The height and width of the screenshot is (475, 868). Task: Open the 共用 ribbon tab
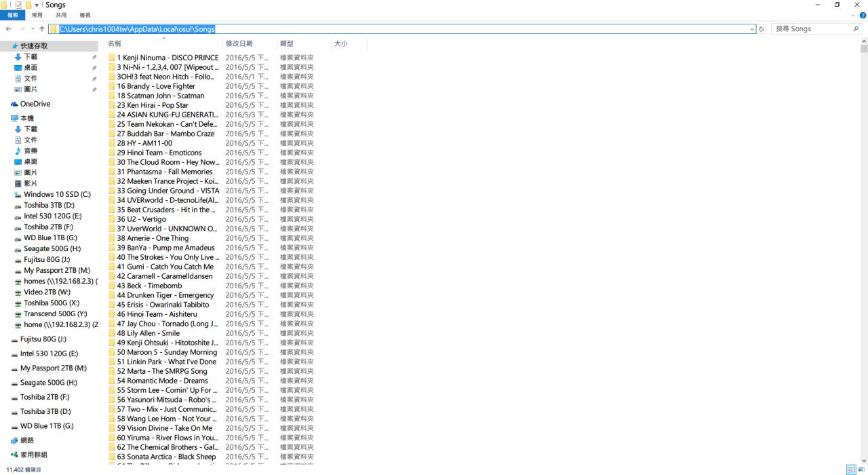[x=61, y=15]
